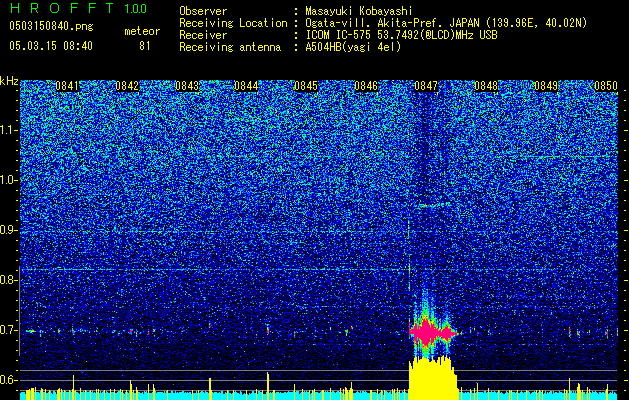This screenshot has height=400, width=629.
Task: Select the file name 0503150840.png
Action: [x=51, y=27]
